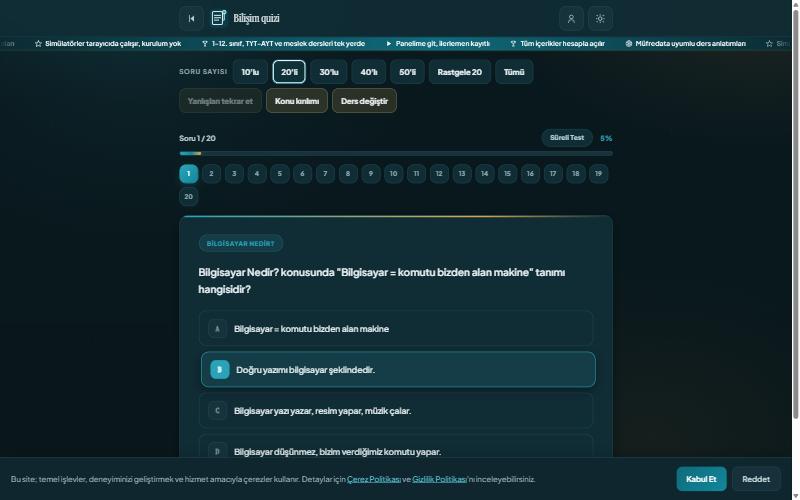The height and width of the screenshot is (500, 800).
Task: Toggle the theme with the sun icon
Action: click(x=600, y=18)
